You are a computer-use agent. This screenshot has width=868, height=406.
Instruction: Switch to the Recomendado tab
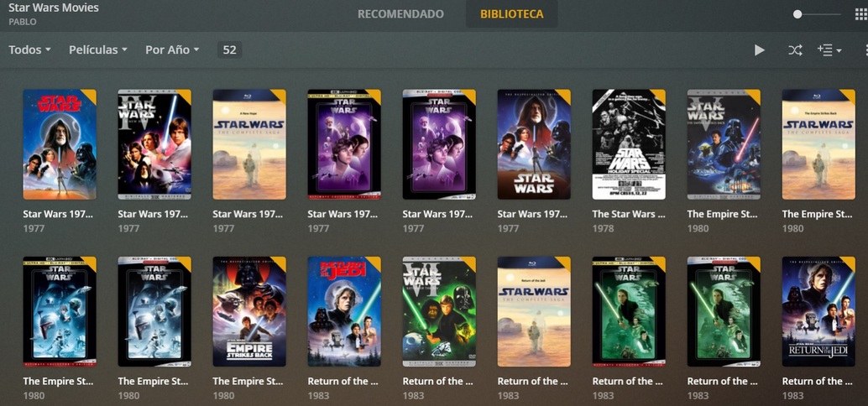pyautogui.click(x=400, y=13)
